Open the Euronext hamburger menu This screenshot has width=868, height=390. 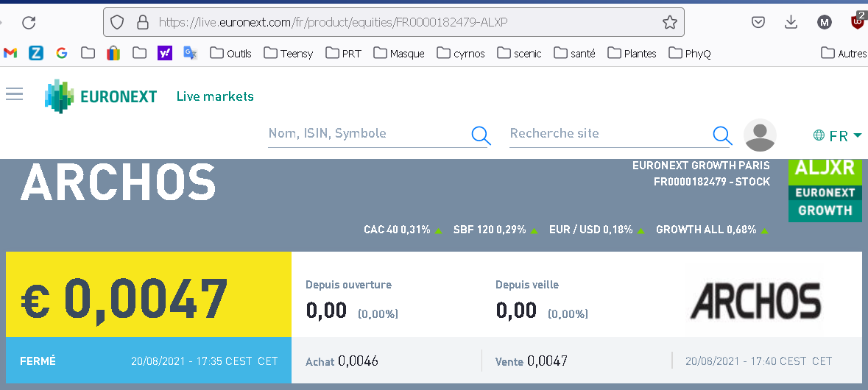click(x=14, y=94)
